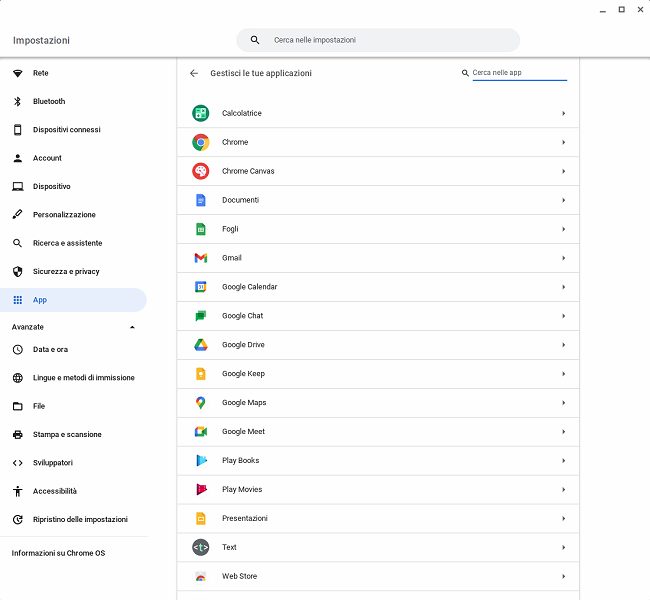The height and width of the screenshot is (600, 650).
Task: Go back using the back arrow
Action: (x=194, y=73)
